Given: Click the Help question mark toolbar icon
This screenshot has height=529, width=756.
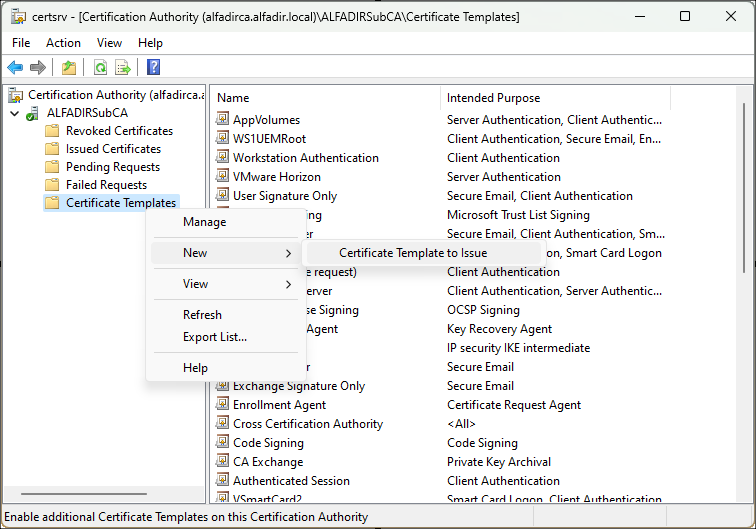Looking at the screenshot, I should (x=153, y=68).
